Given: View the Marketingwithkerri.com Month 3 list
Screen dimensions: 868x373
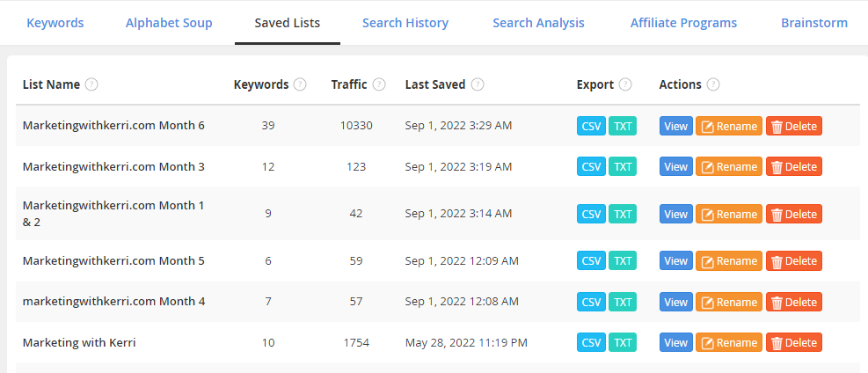Looking at the screenshot, I should [x=676, y=166].
